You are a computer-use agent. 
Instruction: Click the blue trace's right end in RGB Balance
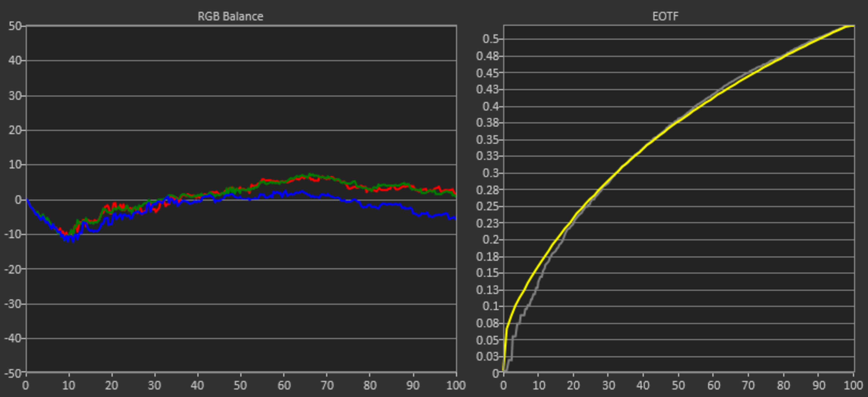click(x=455, y=218)
